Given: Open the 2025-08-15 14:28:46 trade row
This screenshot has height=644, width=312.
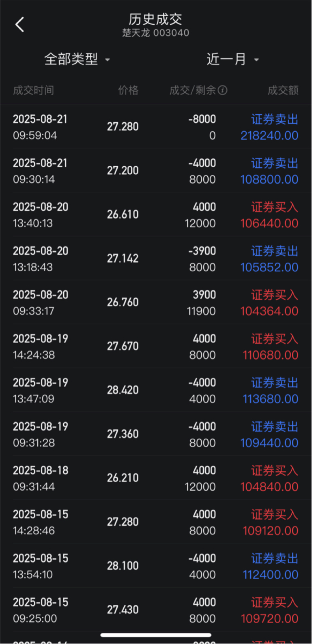Looking at the screenshot, I should [x=156, y=522].
